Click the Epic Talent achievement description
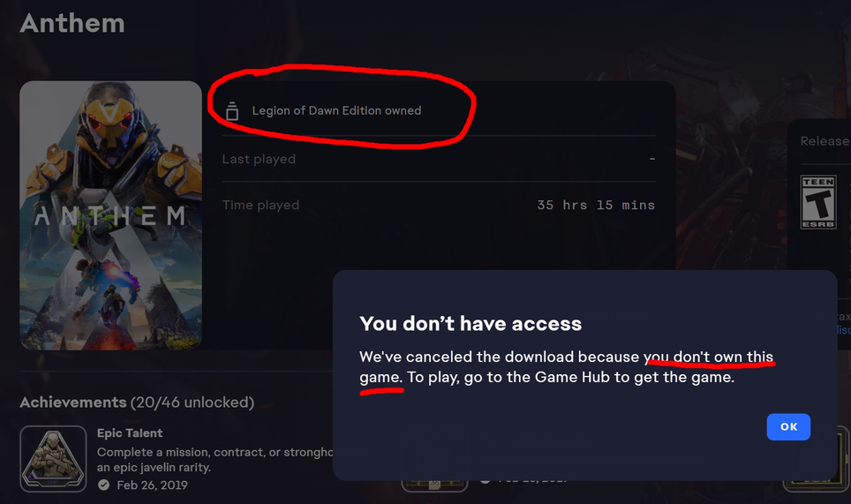The image size is (851, 504). 215,460
